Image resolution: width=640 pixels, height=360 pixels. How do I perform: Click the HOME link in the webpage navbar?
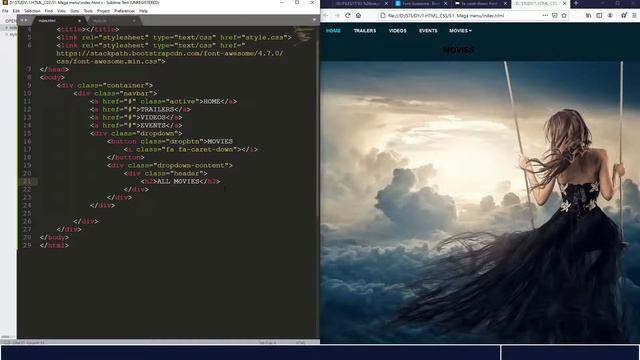point(333,31)
